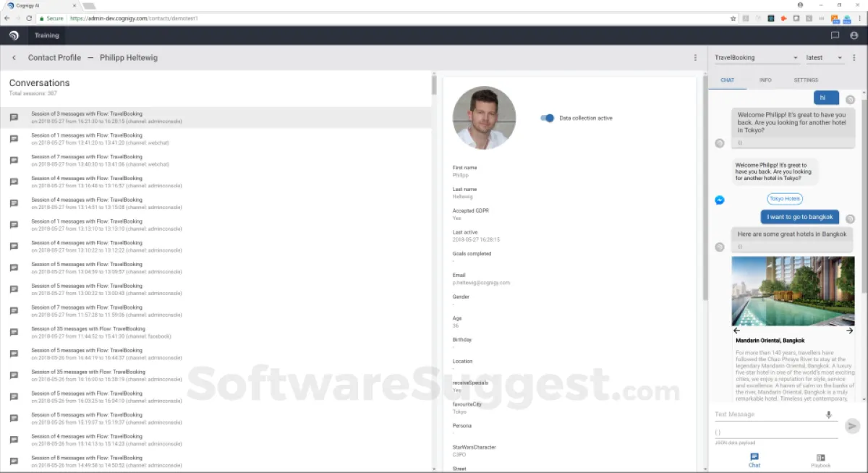Click the browser reload icon

(29, 18)
